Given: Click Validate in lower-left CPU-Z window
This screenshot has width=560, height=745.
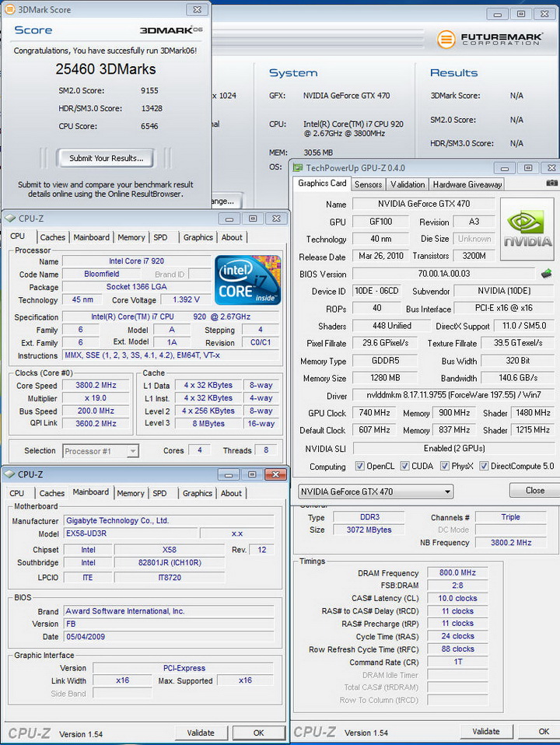Looking at the screenshot, I should click(x=201, y=733).
